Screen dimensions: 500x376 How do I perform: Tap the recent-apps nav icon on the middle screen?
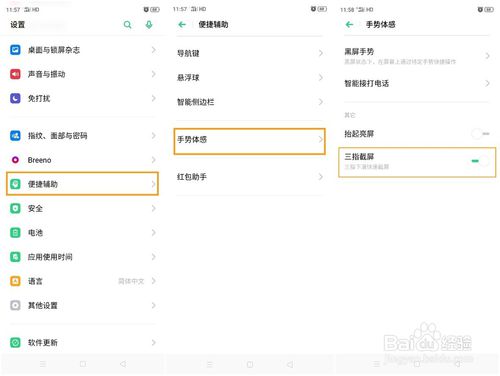click(210, 364)
